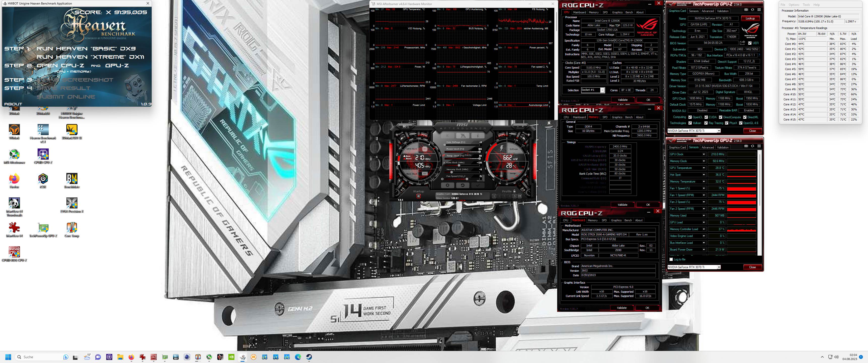Click the Bus Interface question mark
The width and height of the screenshot is (868, 363).
click(x=759, y=55)
